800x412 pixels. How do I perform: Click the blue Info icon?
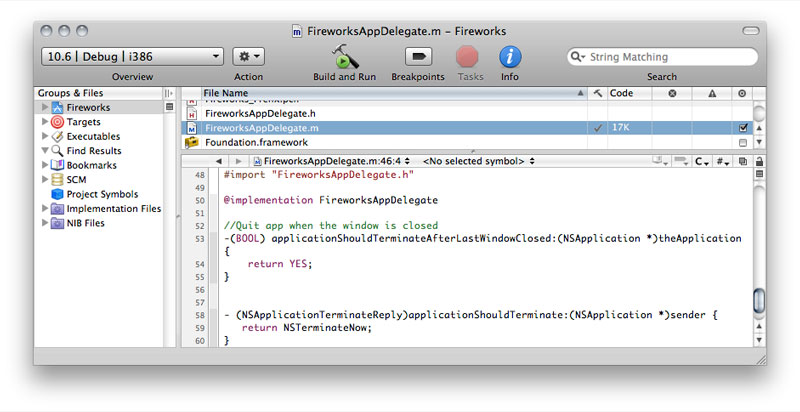(x=510, y=56)
